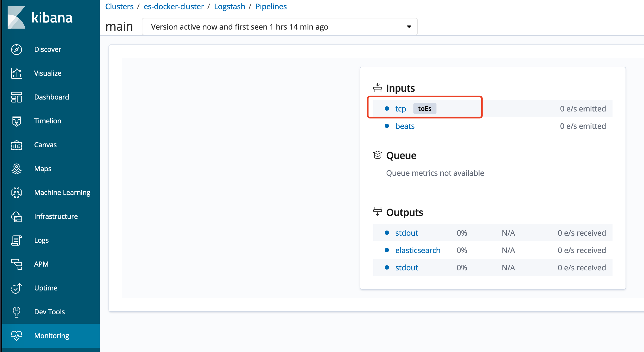Open the pipeline version dropdown
The width and height of the screenshot is (644, 352).
pos(280,27)
